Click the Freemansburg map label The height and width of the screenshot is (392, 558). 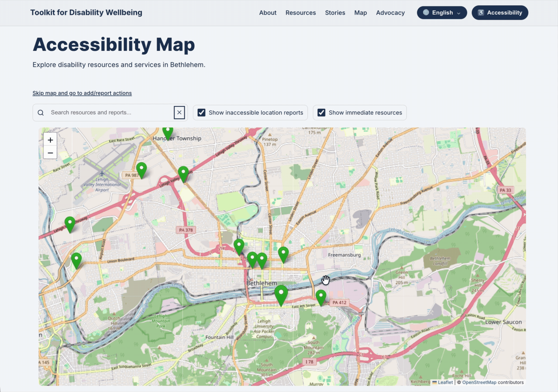pyautogui.click(x=344, y=255)
